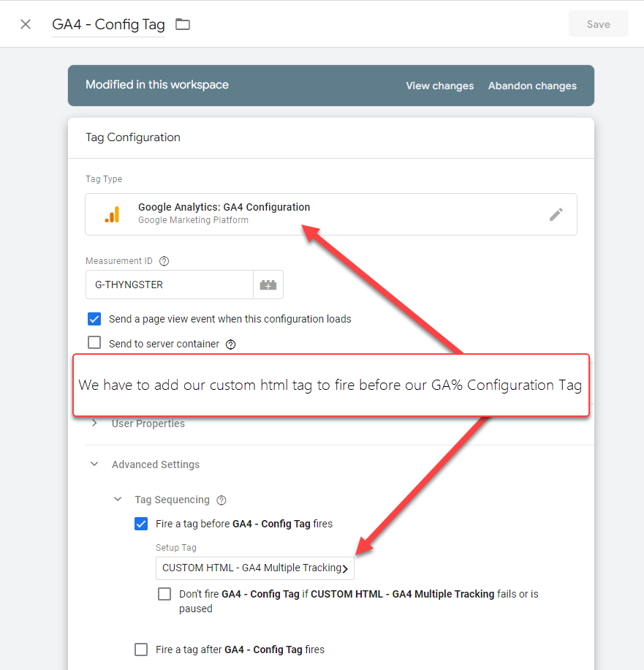Open the Setup Tag dropdown

pos(254,568)
